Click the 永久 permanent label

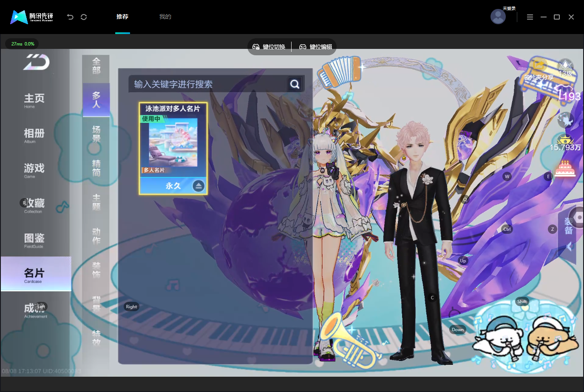173,186
